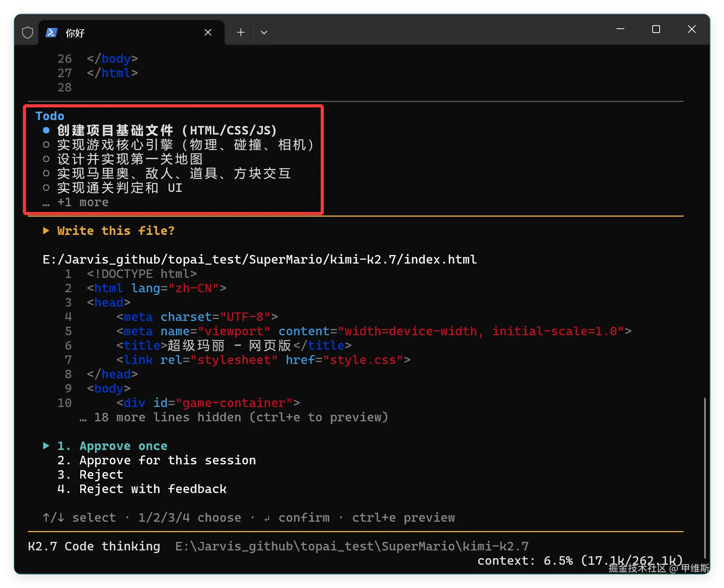Screen dimensions: 724x588
Task: Maximize the terminal window
Action: 656,29
